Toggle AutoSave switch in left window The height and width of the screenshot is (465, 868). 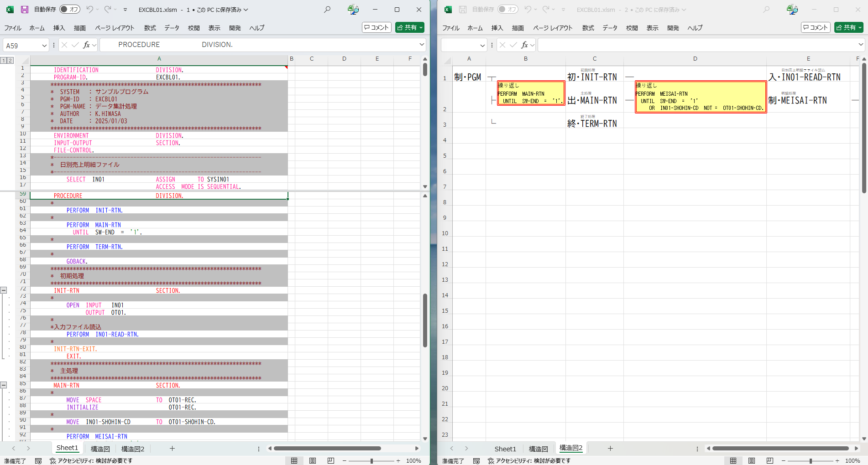[x=70, y=10]
